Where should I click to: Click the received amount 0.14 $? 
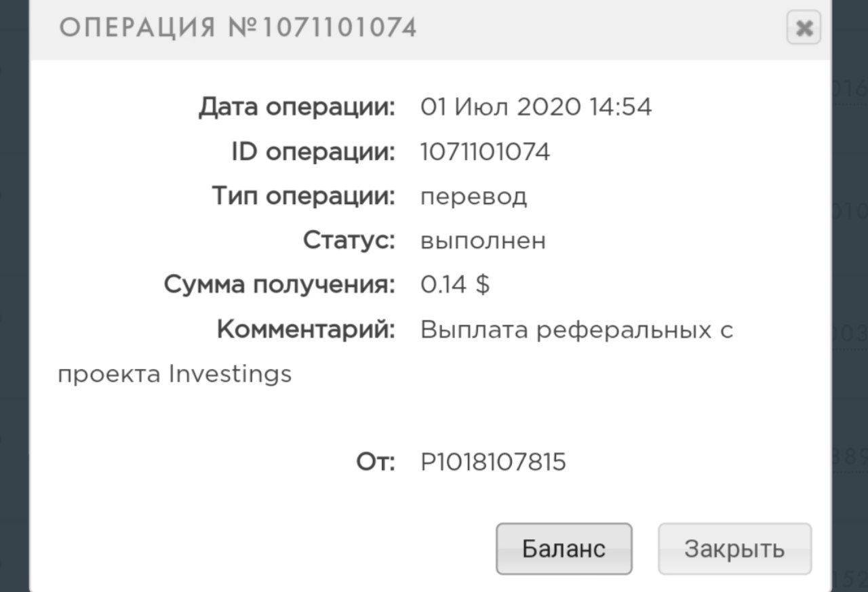click(x=455, y=285)
